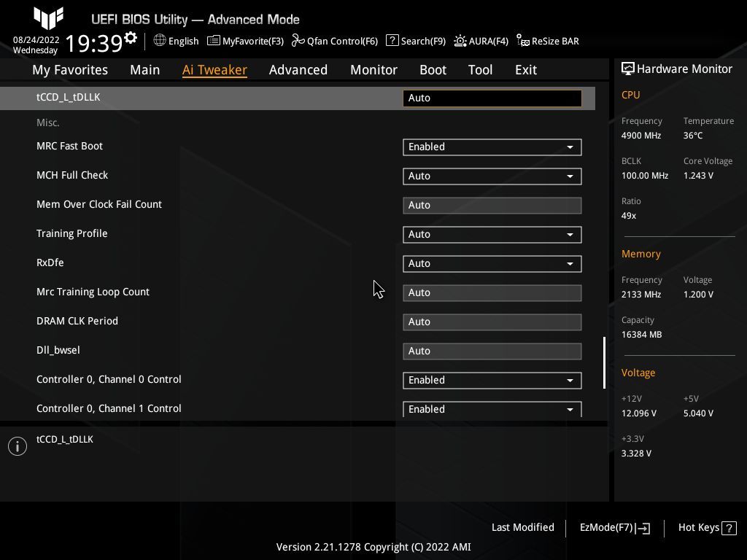
Task: Click the tCCD_L_tDLLK Auto input field
Action: tap(492, 98)
